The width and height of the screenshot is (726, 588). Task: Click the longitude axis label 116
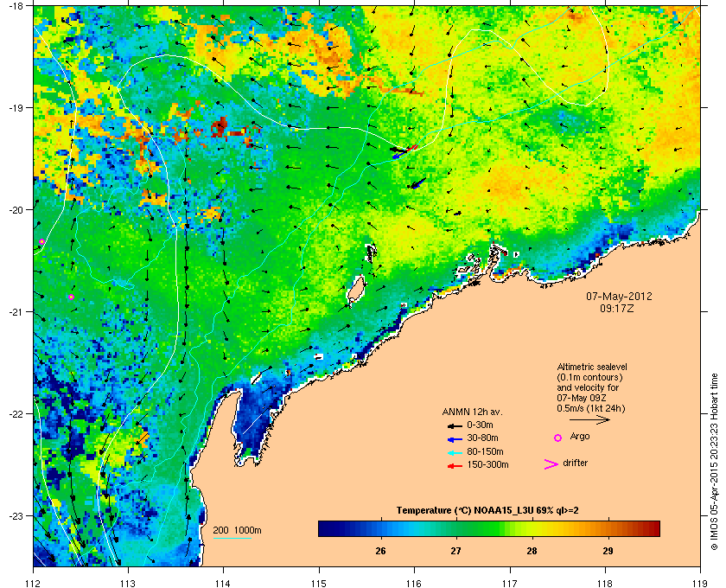tap(414, 583)
